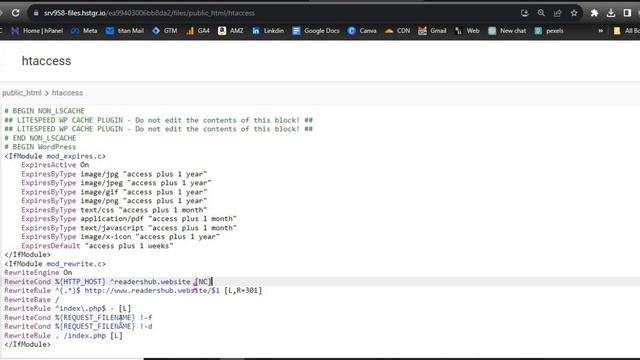Click the RewriteRule ^index\.php$ line
The width and height of the screenshot is (640, 360).
tap(68, 309)
